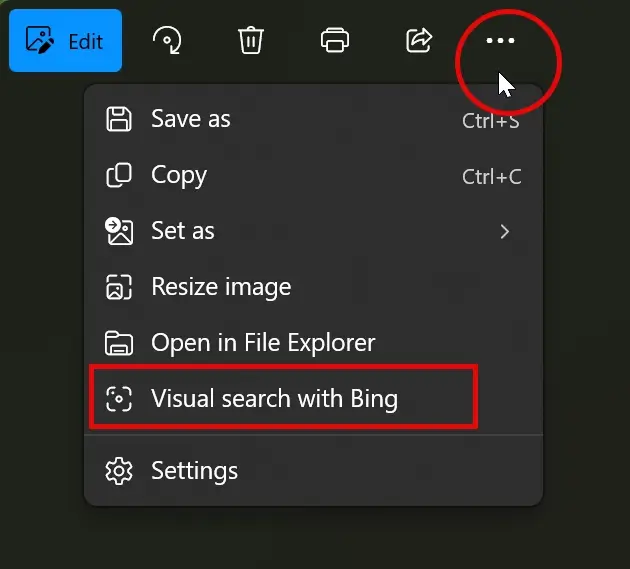The width and height of the screenshot is (630, 569).
Task: Expand the Set as chevron arrow
Action: tap(505, 231)
